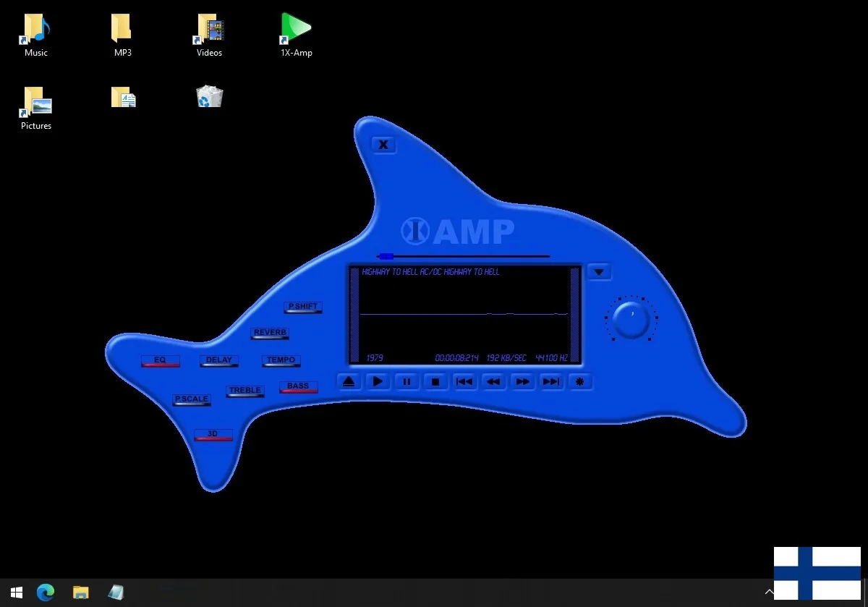The width and height of the screenshot is (868, 607).
Task: Toggle the 3D sound effect
Action: 213,434
